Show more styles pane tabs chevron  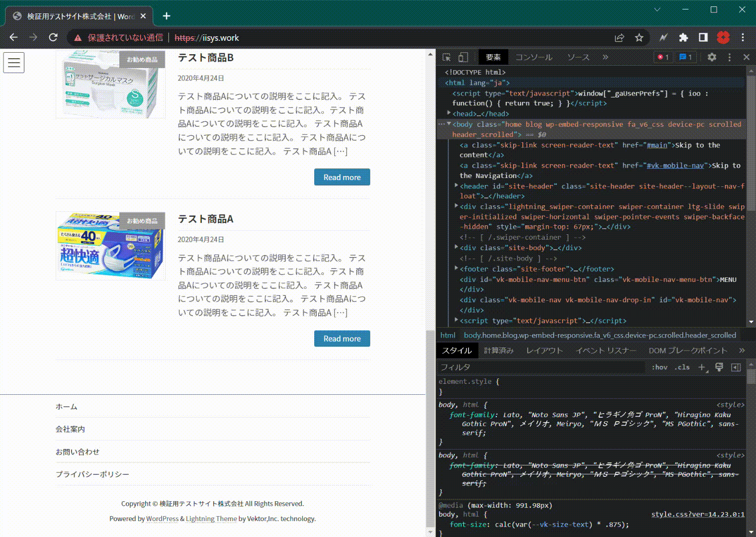[x=742, y=351]
